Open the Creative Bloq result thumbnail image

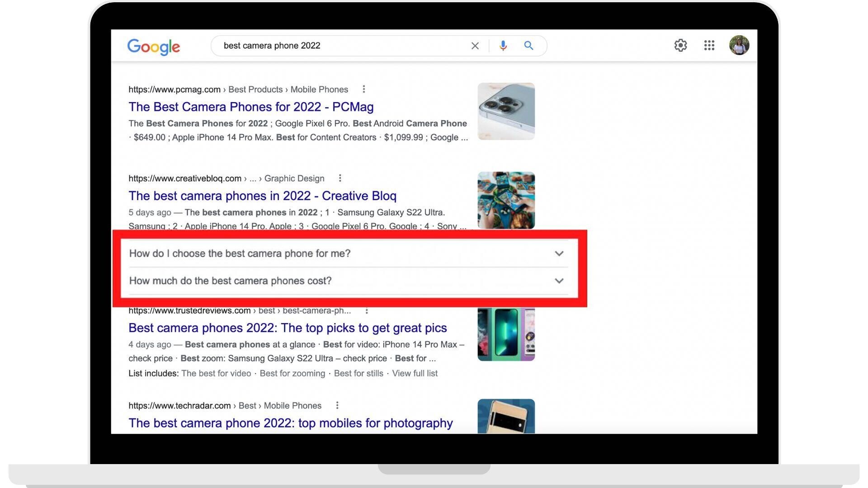[506, 200]
